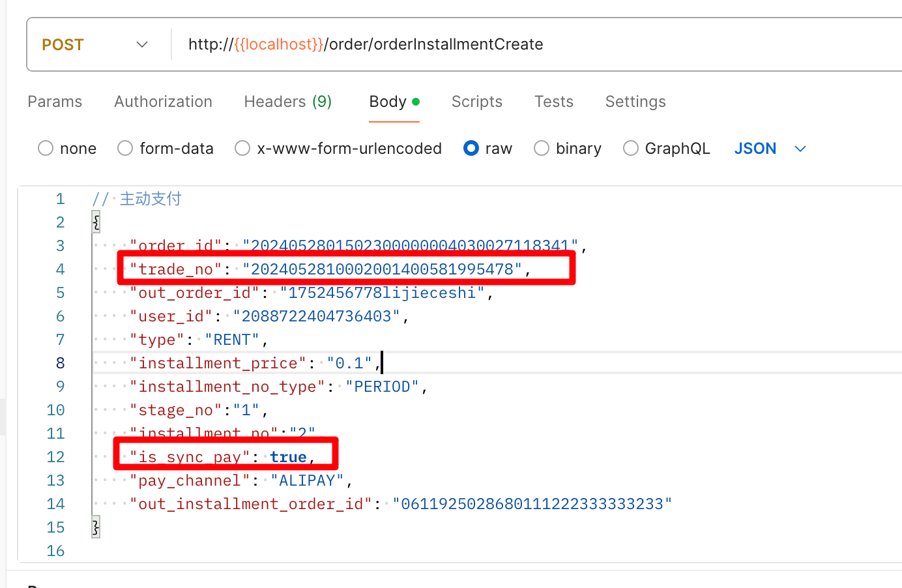Click the {{localhost}} variable in URL
Screen dimensions: 902x588
(x=278, y=44)
